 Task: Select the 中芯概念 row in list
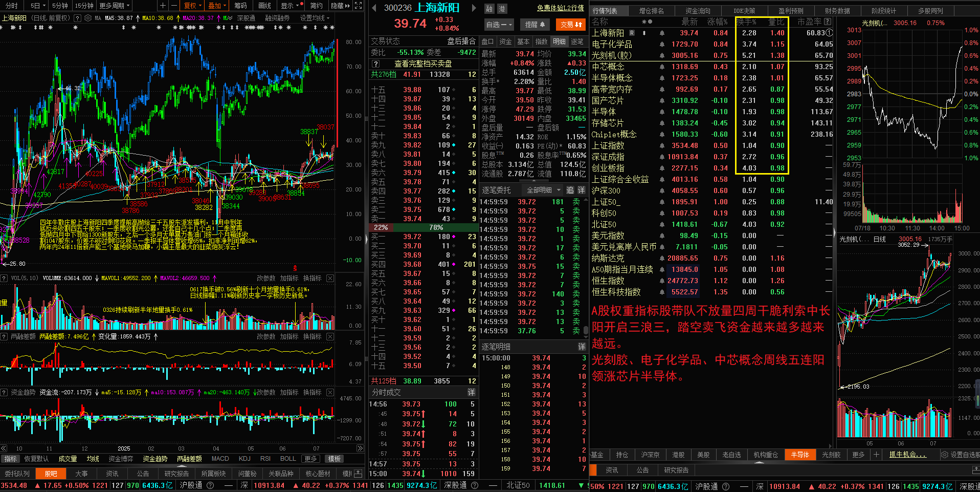[712, 67]
